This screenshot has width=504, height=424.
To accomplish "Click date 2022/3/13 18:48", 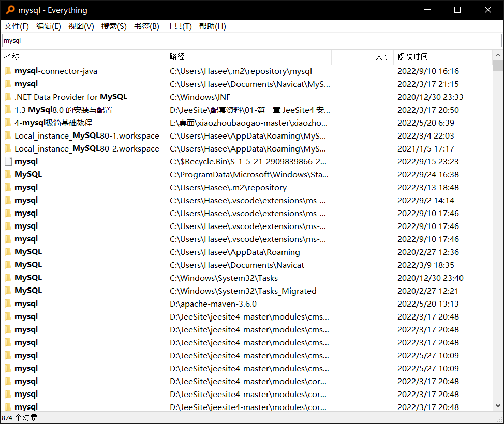I will click(428, 187).
